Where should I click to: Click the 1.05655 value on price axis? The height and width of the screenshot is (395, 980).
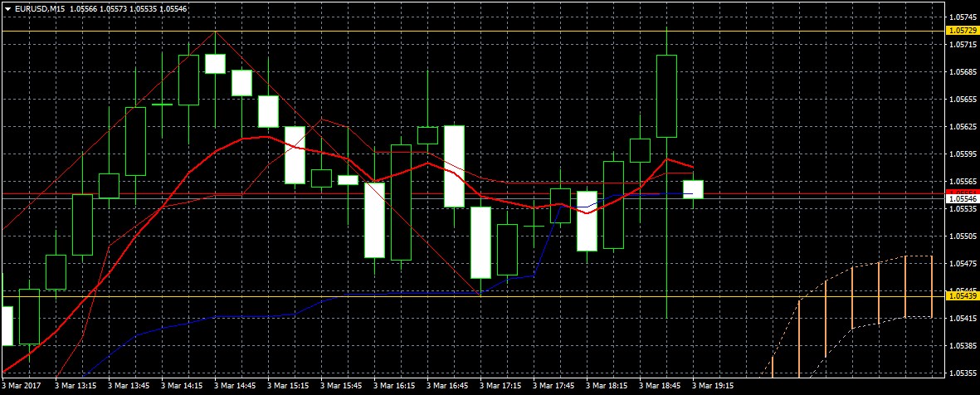pyautogui.click(x=963, y=100)
